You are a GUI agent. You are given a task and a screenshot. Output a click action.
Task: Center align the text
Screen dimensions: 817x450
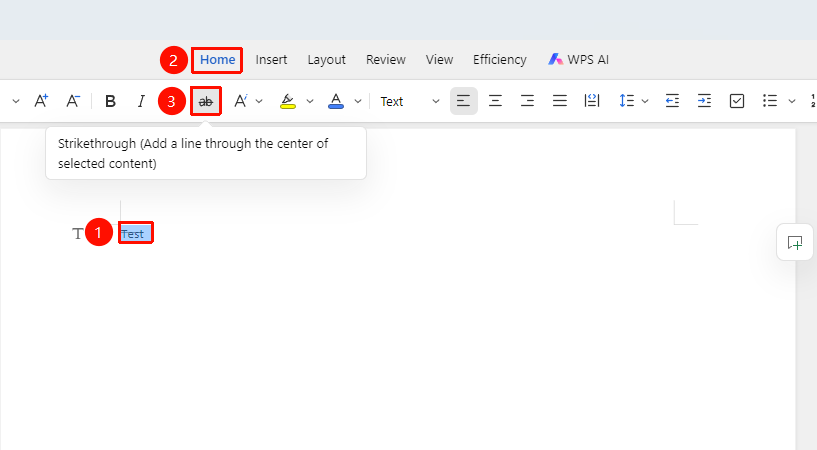point(495,101)
